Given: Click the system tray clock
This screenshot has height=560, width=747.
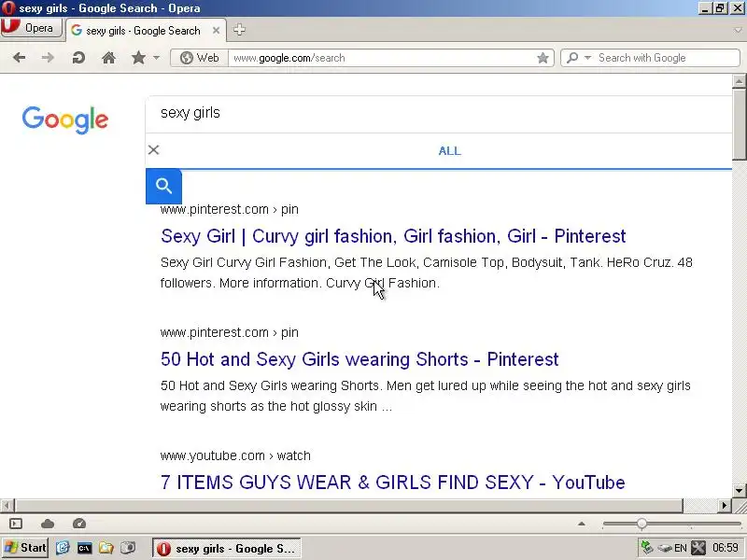Looking at the screenshot, I should 726,548.
